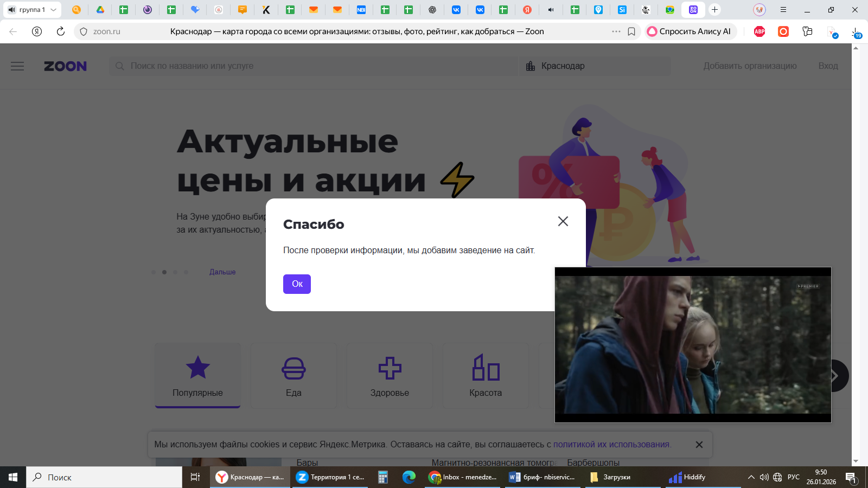Viewport: 868px width, 488px height.
Task: Select the Популярные category tab
Action: coord(197,375)
